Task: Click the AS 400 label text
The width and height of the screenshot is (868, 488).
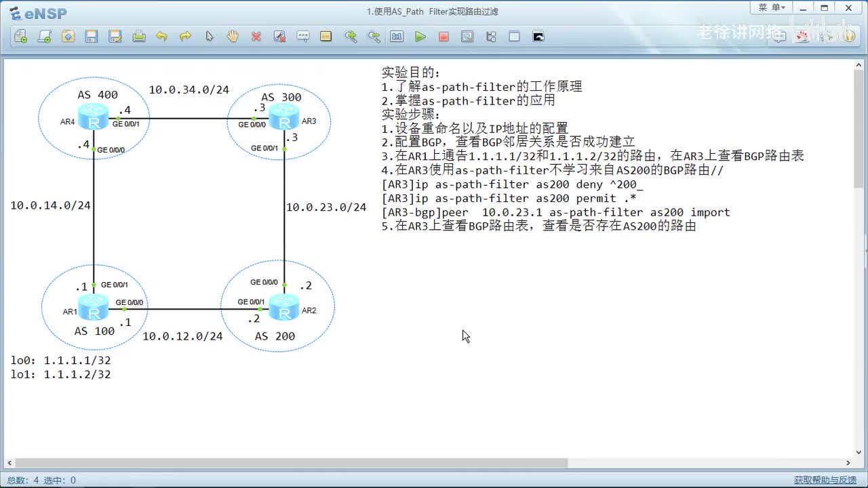Action: coord(98,95)
